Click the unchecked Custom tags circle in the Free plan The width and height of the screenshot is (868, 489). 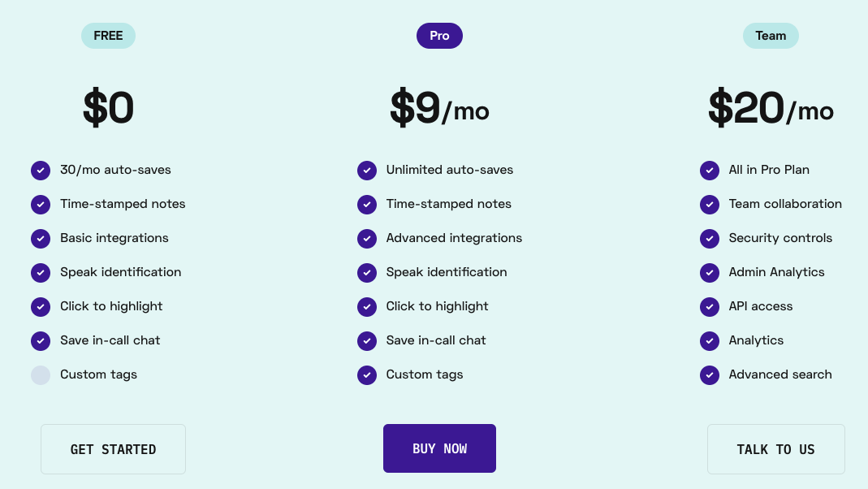(41, 375)
